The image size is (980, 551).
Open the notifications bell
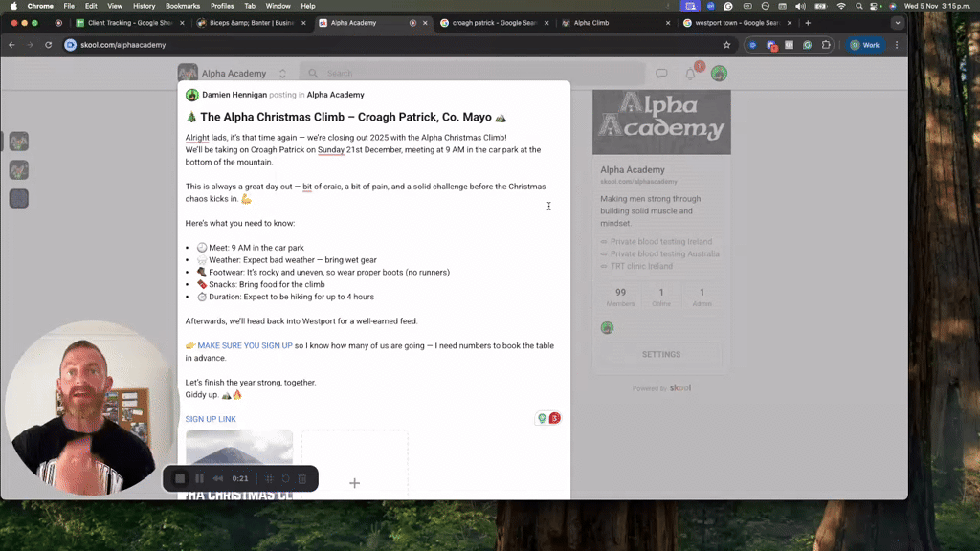690,74
